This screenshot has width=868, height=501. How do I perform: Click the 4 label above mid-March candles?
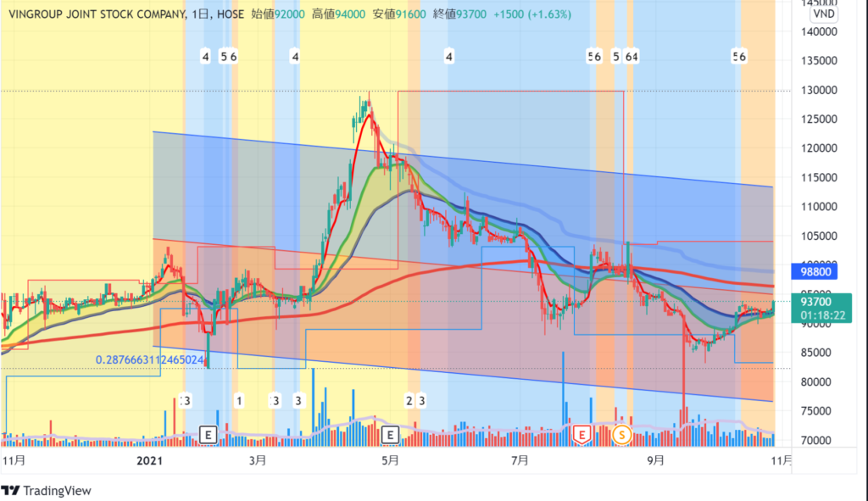point(295,57)
